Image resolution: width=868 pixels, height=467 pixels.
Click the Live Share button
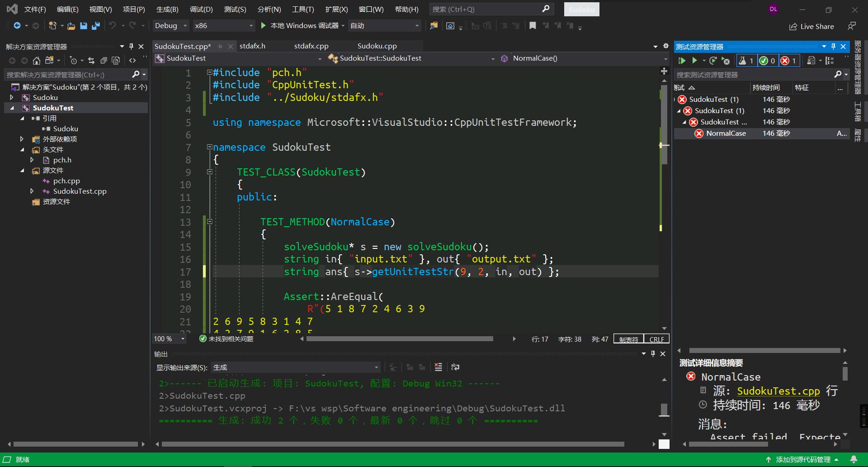[x=811, y=26]
